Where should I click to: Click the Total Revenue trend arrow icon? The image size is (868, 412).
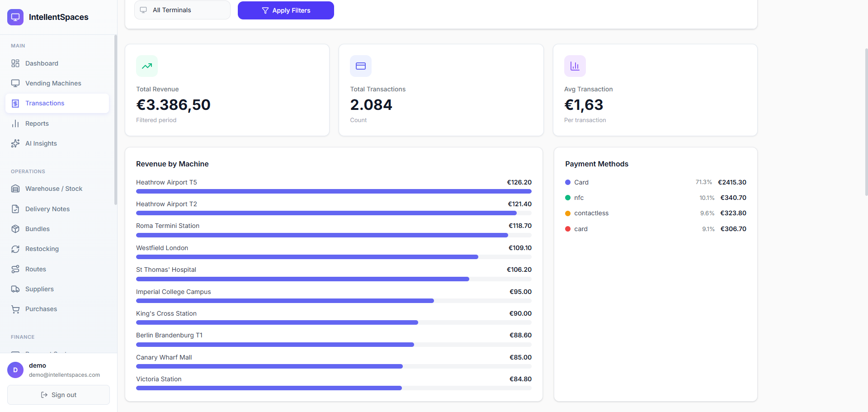click(147, 66)
